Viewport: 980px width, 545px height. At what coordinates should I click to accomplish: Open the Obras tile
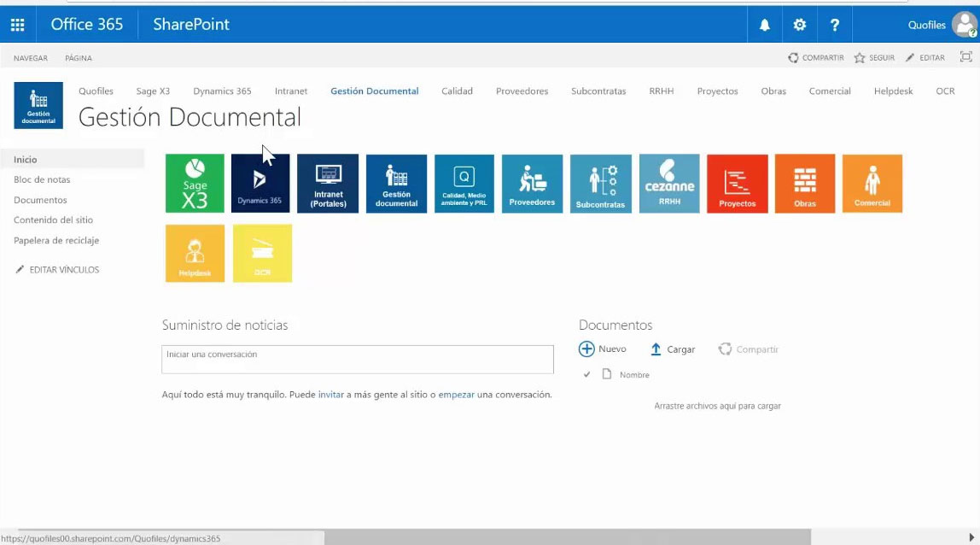805,184
